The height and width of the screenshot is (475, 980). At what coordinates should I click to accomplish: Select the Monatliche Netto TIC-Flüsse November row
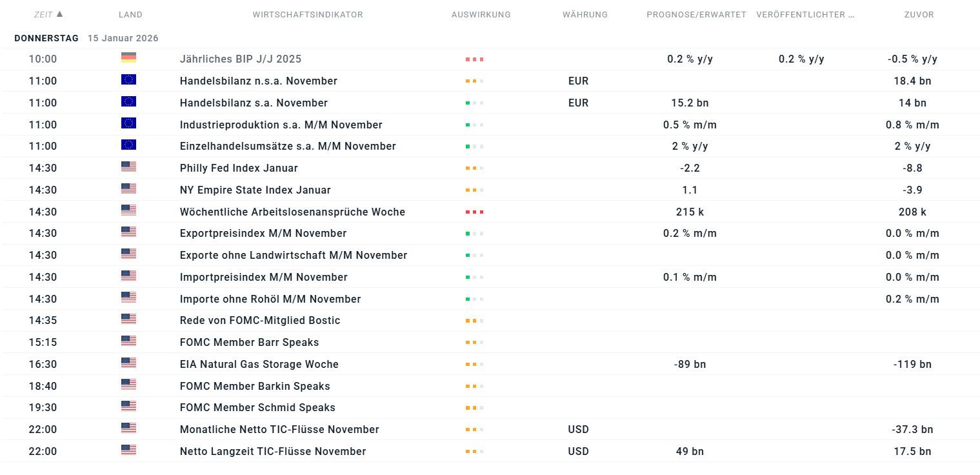(279, 430)
